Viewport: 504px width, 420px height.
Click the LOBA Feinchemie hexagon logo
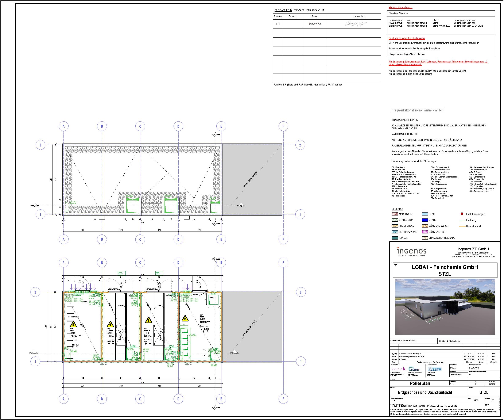[x=414, y=369]
